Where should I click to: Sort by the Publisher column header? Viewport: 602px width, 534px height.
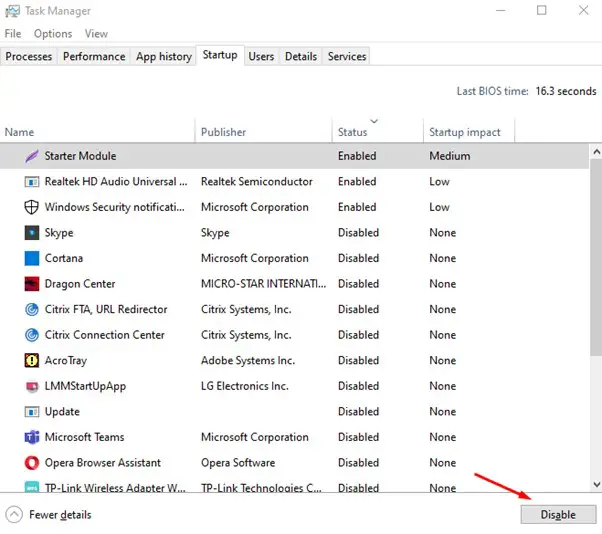point(263,132)
